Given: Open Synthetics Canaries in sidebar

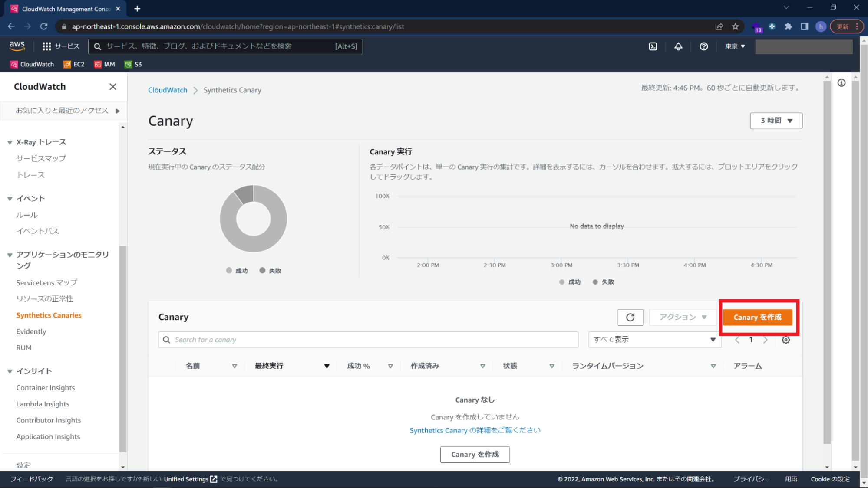Looking at the screenshot, I should (x=49, y=315).
